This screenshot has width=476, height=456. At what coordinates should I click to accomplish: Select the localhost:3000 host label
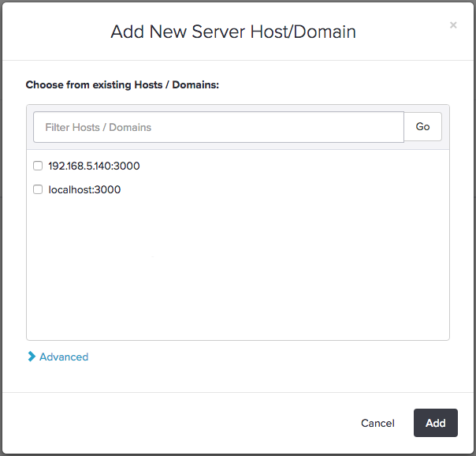[84, 190]
